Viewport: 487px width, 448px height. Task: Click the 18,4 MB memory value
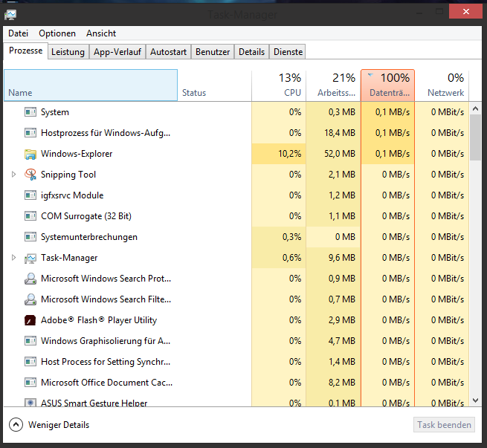click(x=340, y=133)
